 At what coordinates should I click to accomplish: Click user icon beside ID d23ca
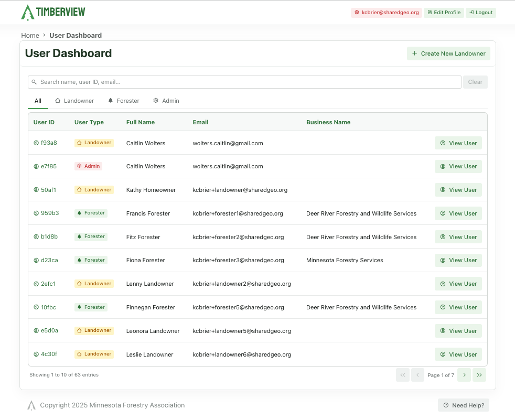click(x=36, y=261)
